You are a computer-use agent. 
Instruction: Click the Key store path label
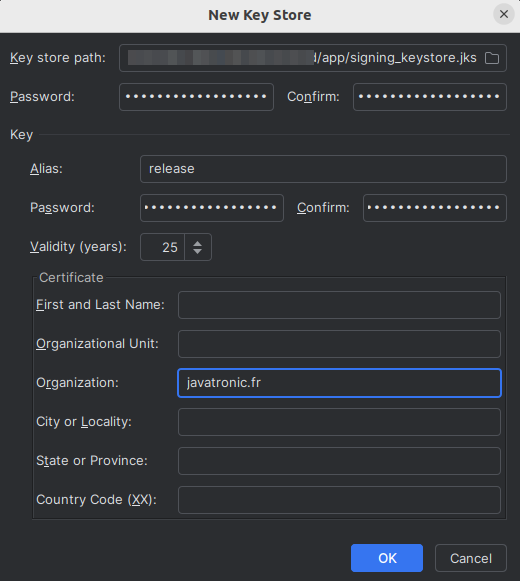click(58, 58)
